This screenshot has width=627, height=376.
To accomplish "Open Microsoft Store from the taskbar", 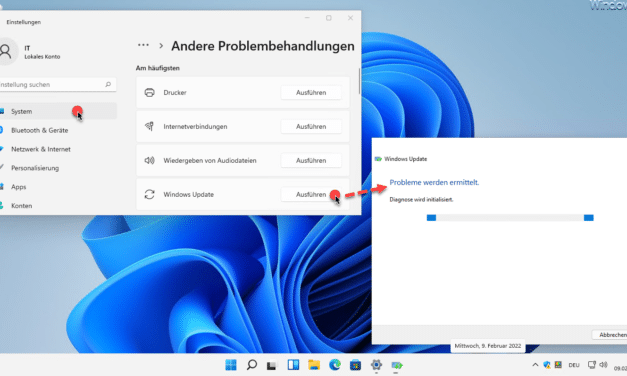I will pos(355,365).
